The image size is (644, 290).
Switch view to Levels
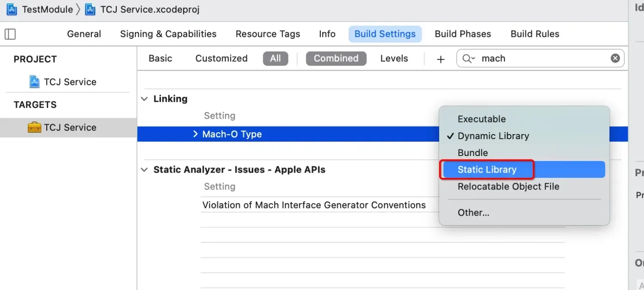394,58
